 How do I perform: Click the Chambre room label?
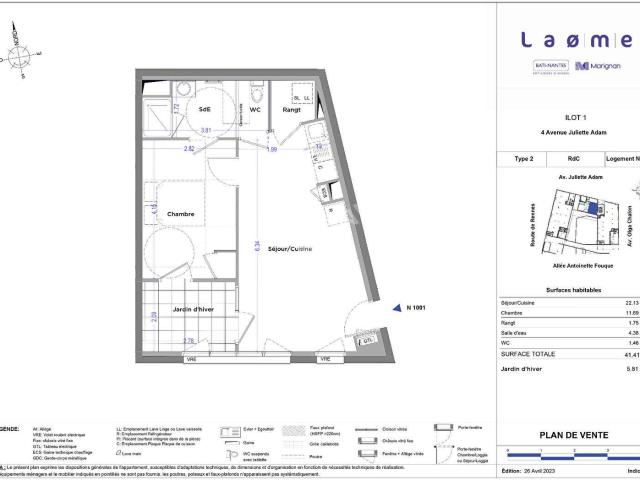(x=180, y=214)
